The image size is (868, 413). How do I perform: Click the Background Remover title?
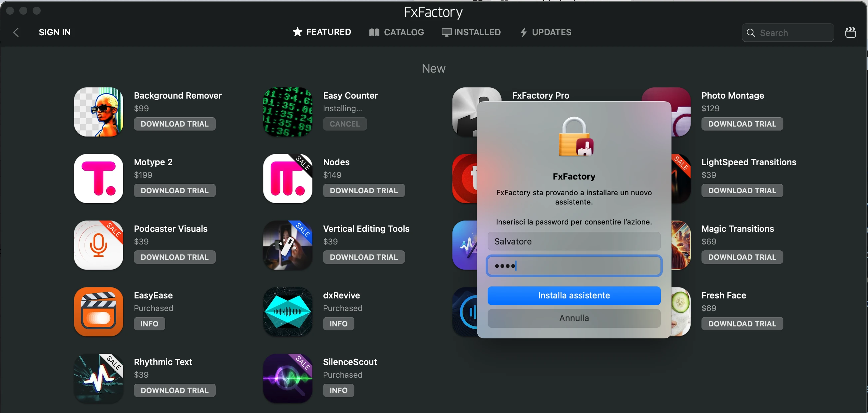click(178, 95)
